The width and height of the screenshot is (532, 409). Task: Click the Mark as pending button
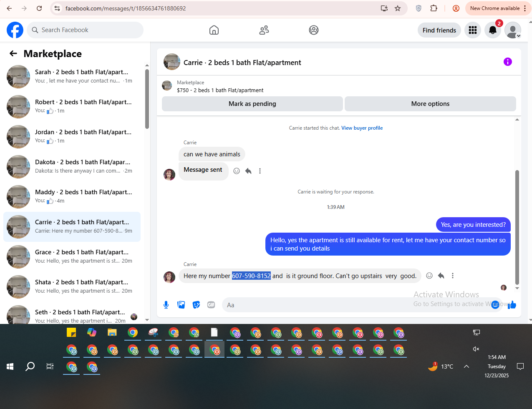(x=252, y=104)
